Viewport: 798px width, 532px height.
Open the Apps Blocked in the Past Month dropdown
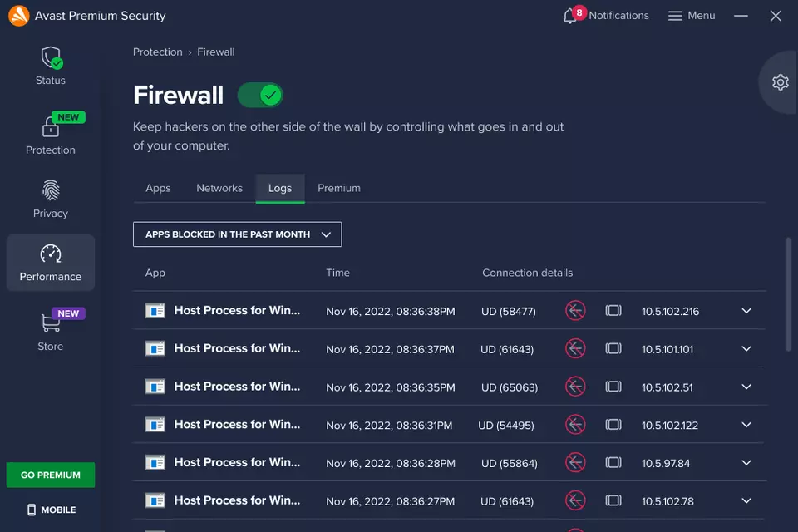237,234
